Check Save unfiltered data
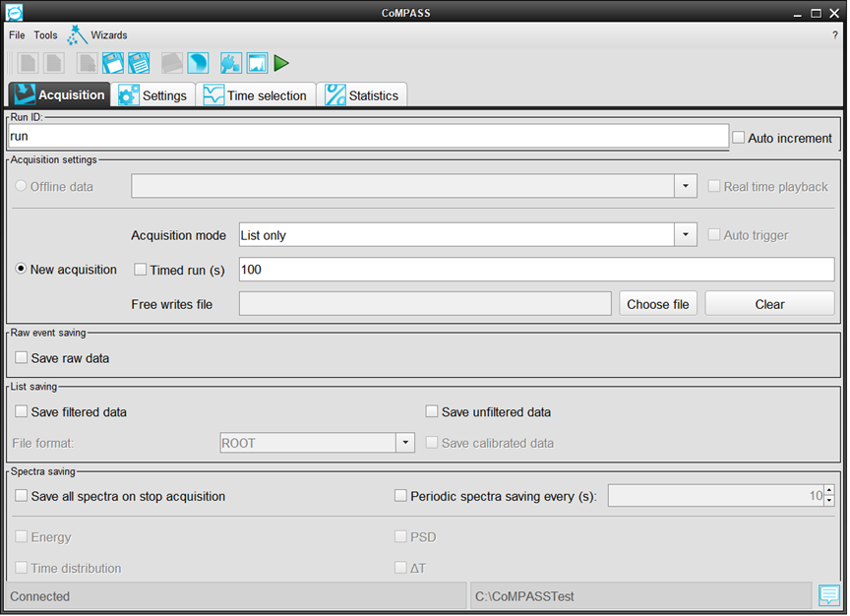 pyautogui.click(x=432, y=411)
